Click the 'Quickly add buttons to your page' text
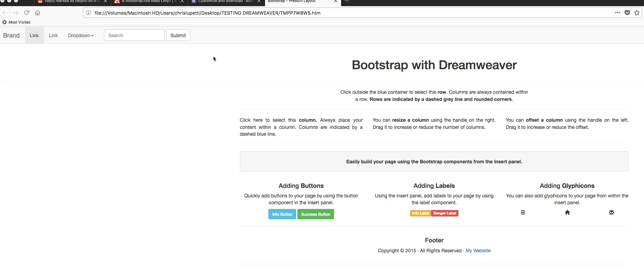Screen dimensions: 644x269 coord(301,199)
